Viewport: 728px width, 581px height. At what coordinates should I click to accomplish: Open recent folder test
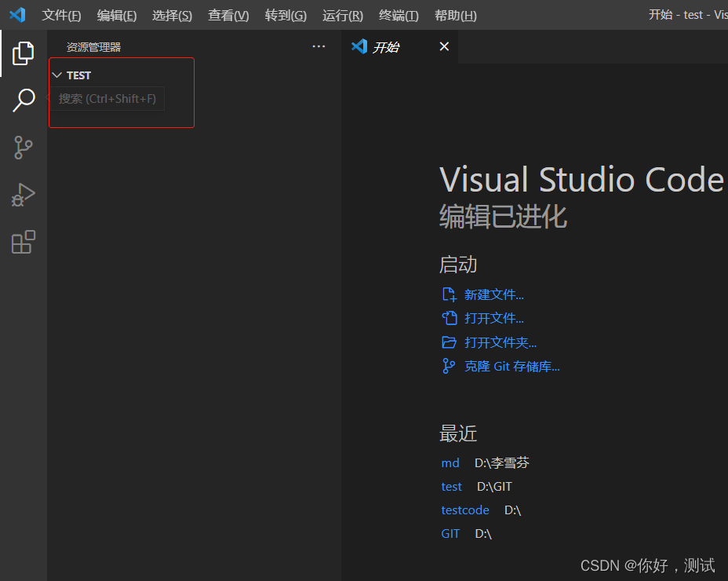tap(451, 487)
